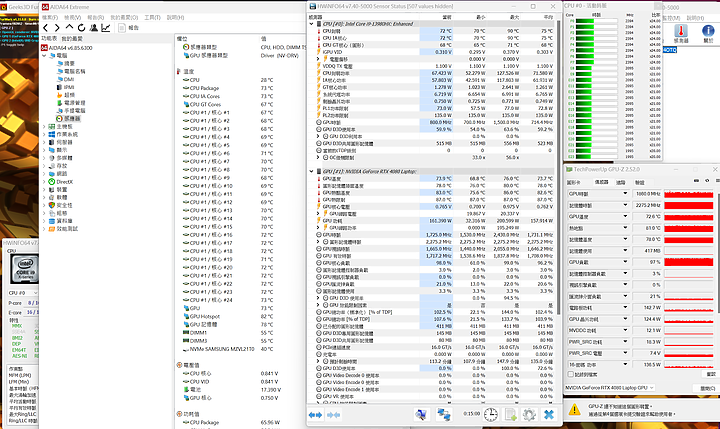Open GPU-Z sensor dropdown beside 97 % value
This screenshot has width=720, height=429.
pos(625,262)
